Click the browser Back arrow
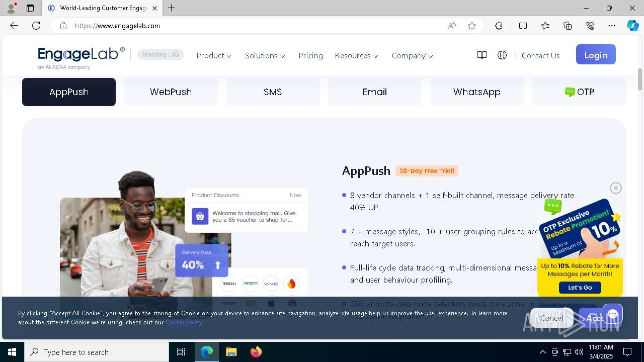 [14, 26]
